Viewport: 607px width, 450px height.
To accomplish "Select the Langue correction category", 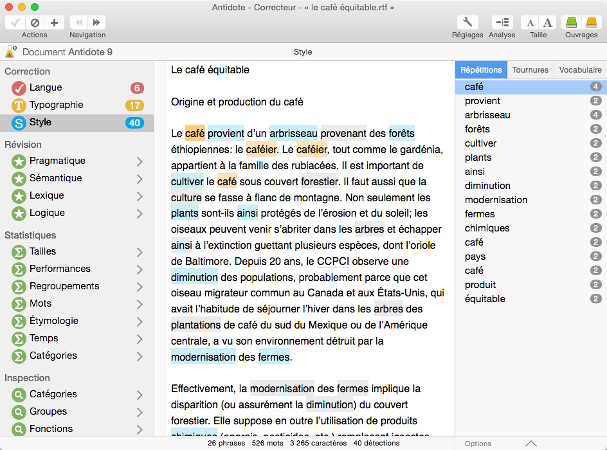I will point(46,88).
